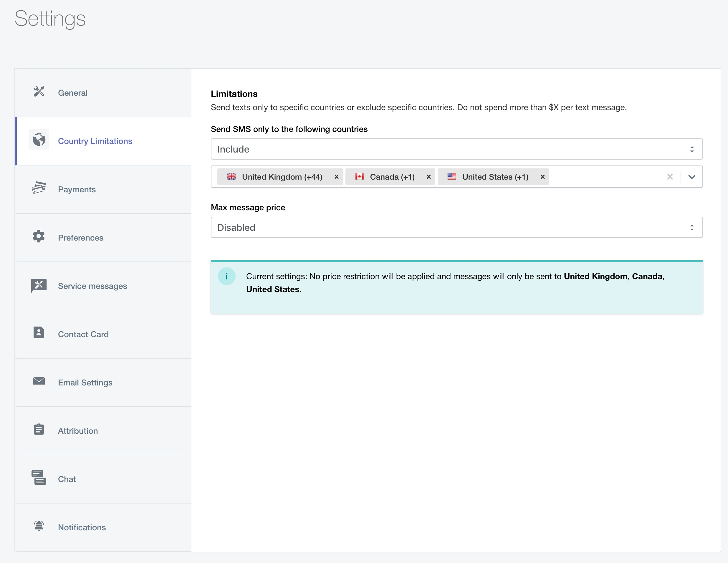Remove United States (+1) country tag
The image size is (728, 563).
pyautogui.click(x=542, y=177)
